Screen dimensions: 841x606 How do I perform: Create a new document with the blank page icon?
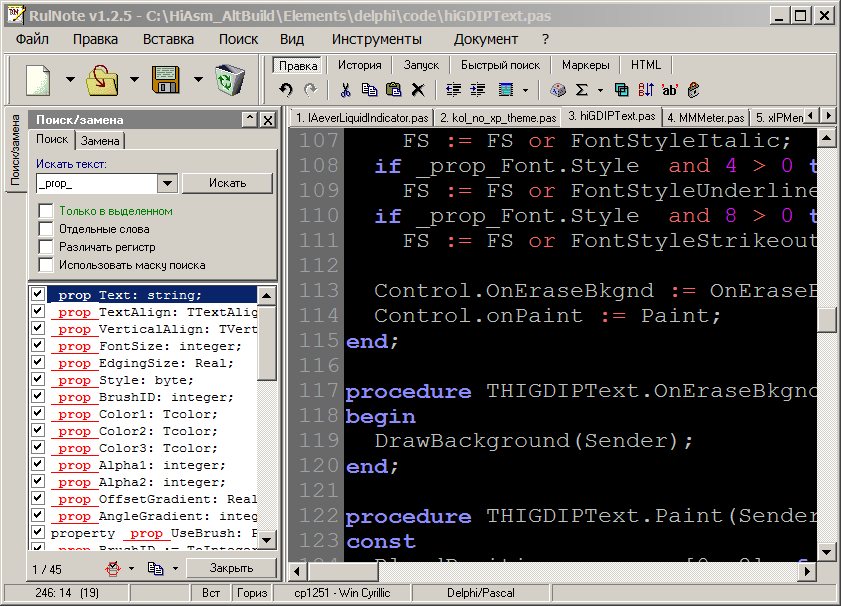tap(38, 80)
